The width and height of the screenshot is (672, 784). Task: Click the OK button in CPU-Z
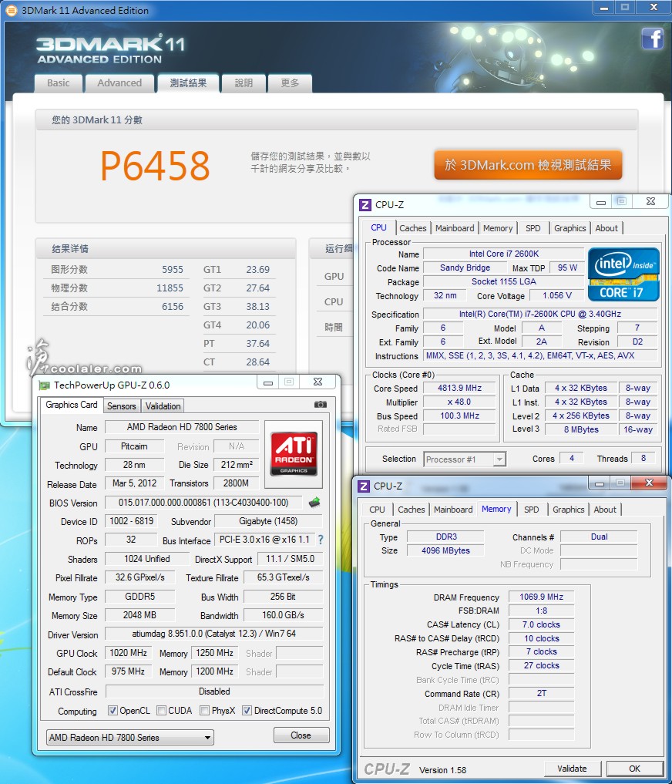[x=634, y=769]
